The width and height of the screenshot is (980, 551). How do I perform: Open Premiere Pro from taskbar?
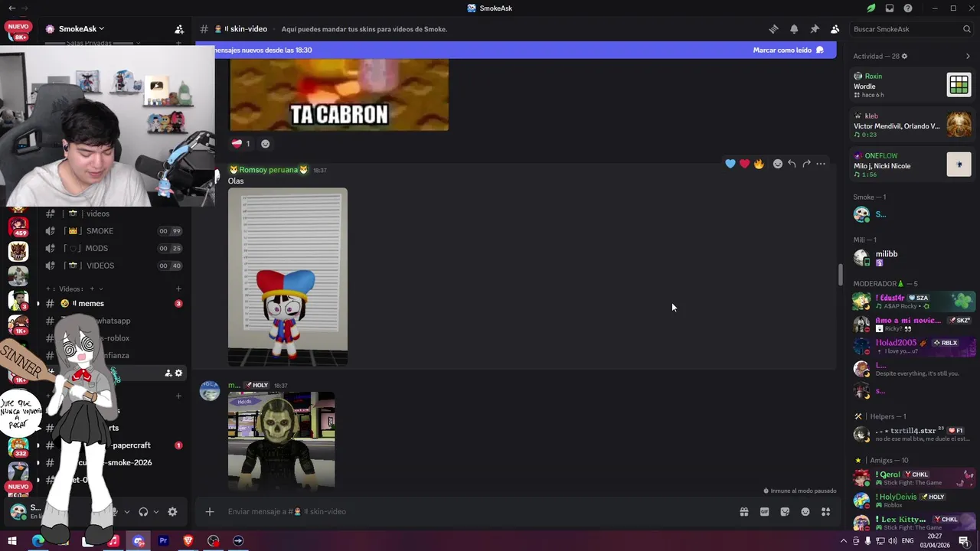tap(163, 541)
